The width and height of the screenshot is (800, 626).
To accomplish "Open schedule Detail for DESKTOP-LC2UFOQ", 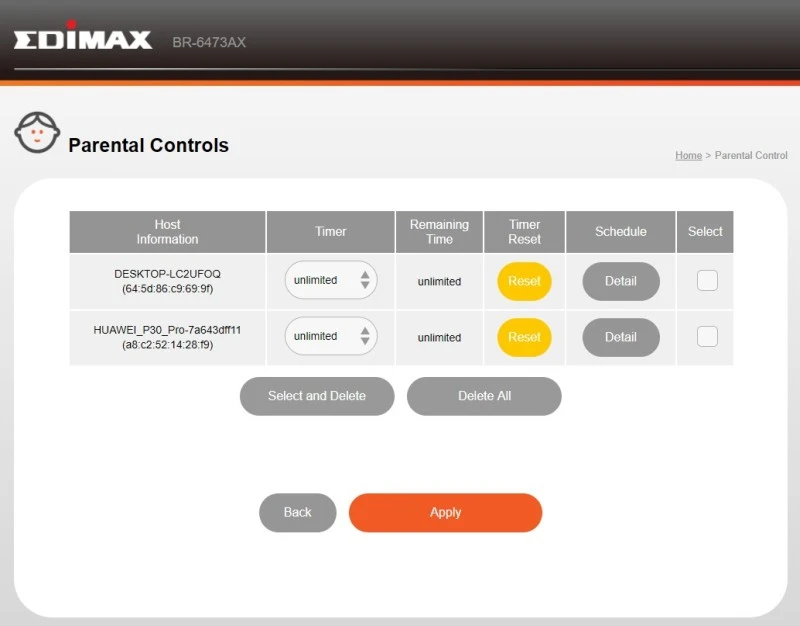I will 620,281.
